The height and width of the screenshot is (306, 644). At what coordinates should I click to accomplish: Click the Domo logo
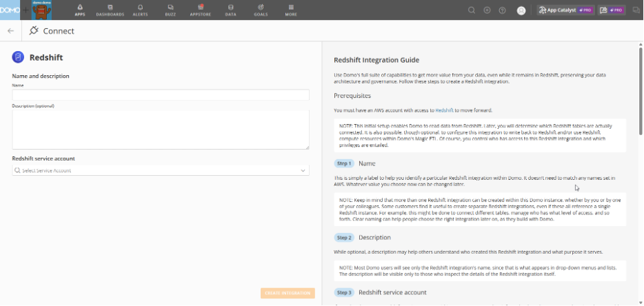point(10,10)
